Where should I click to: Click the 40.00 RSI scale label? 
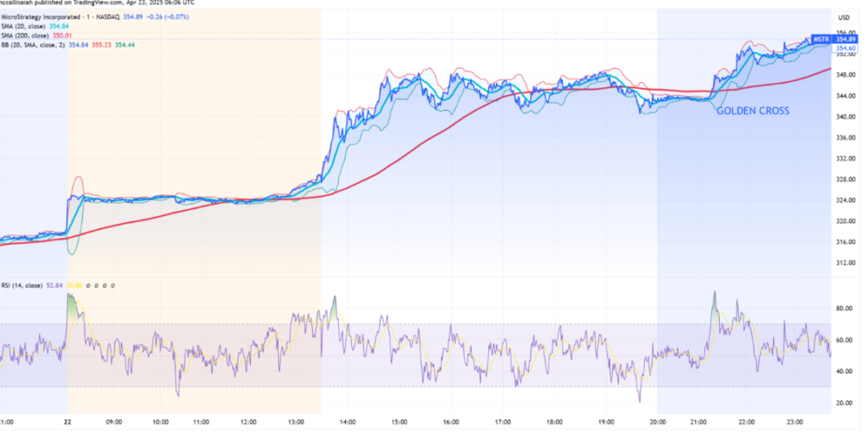845,371
